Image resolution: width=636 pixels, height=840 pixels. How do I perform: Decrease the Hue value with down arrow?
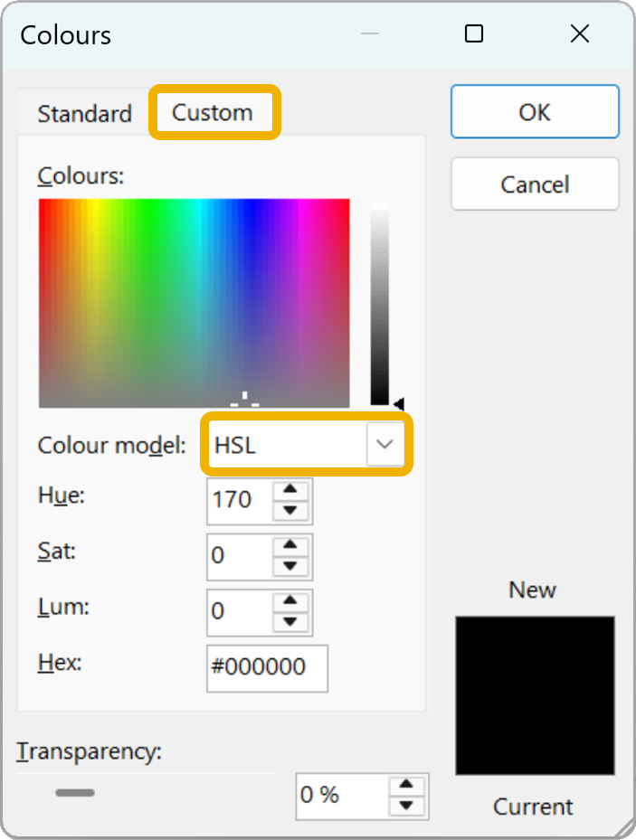tap(290, 511)
